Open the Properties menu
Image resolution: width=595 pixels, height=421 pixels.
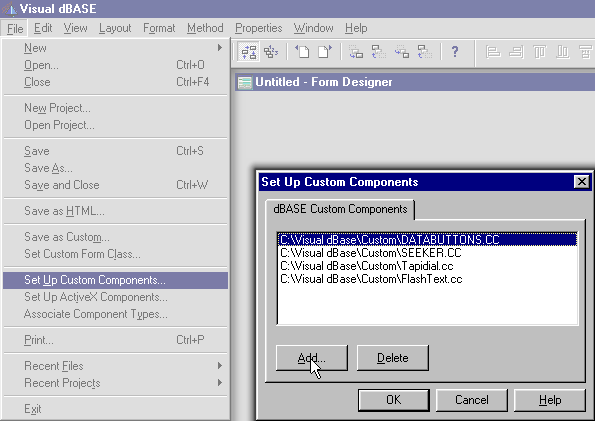[x=258, y=28]
